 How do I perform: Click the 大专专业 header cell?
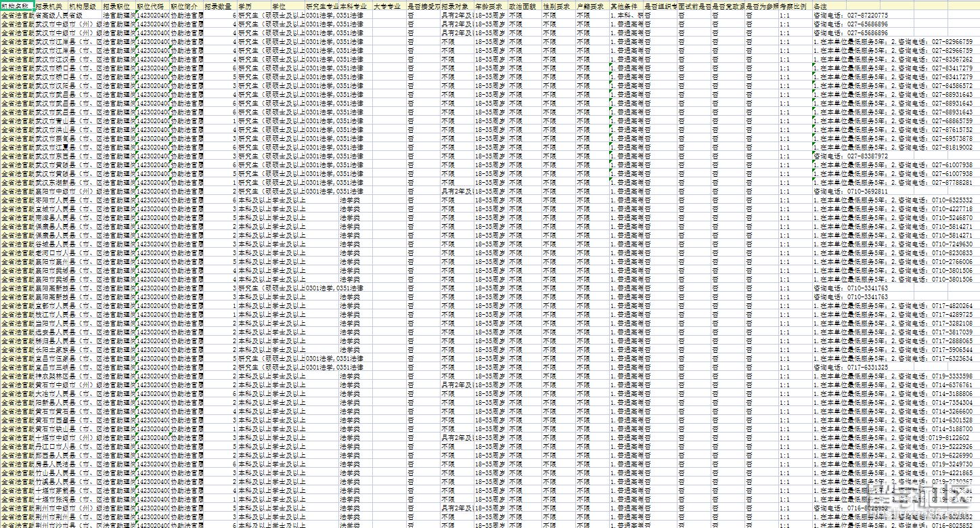(x=389, y=5)
